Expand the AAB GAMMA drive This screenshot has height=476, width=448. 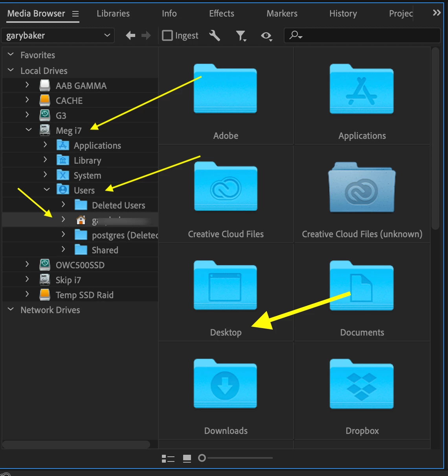pos(27,85)
